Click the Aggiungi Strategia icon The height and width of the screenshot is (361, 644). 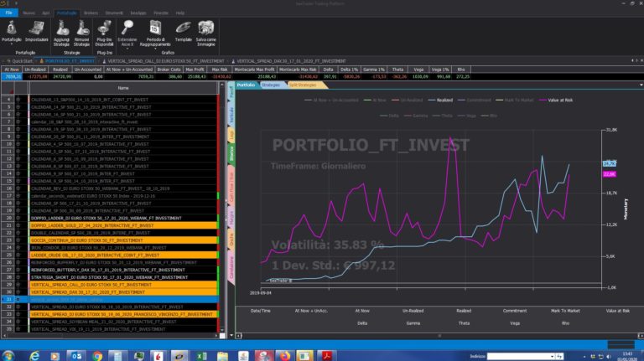click(x=61, y=34)
